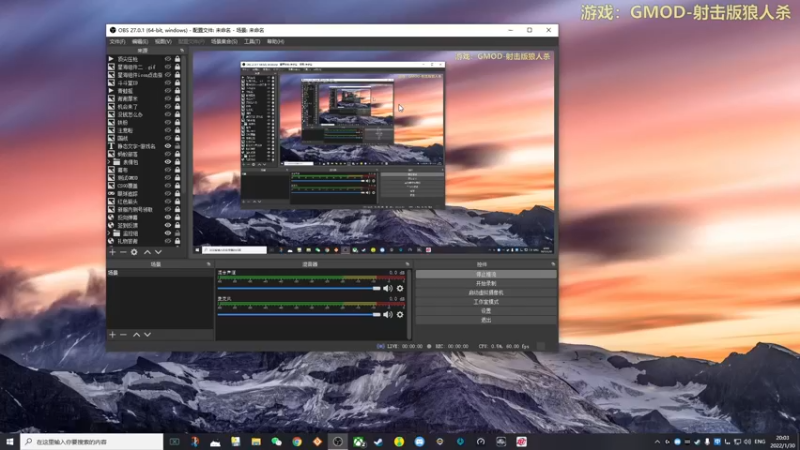Select the 场景 item in scenes list
Screen dimensions: 800x450
[x=160, y=273]
